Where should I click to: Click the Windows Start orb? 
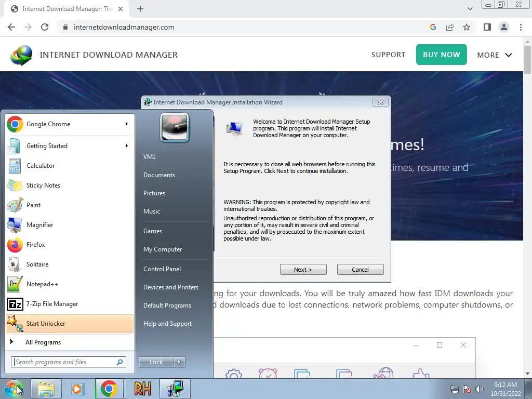point(14,389)
